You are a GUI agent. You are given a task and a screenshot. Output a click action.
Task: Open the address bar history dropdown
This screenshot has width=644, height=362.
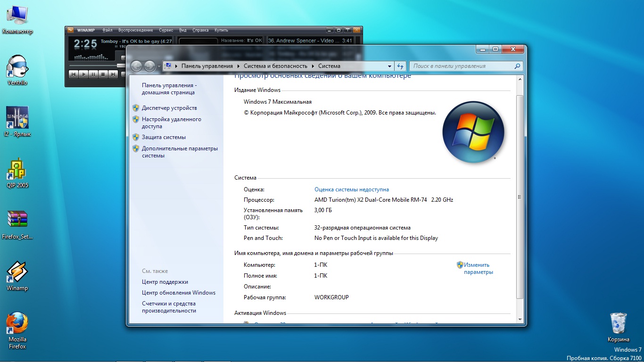[389, 66]
